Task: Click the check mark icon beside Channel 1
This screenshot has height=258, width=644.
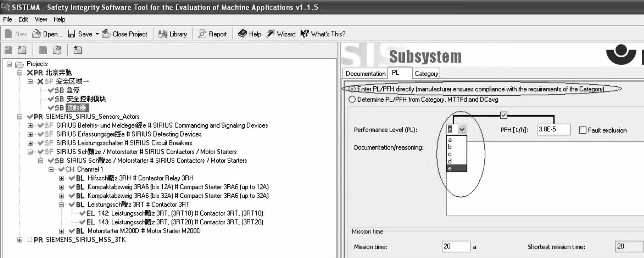Action: (61, 169)
